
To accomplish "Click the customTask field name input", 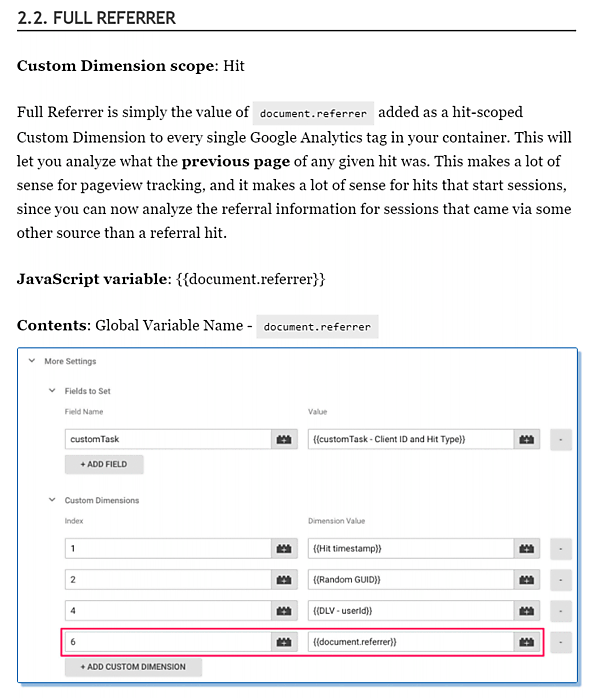I will 167,439.
